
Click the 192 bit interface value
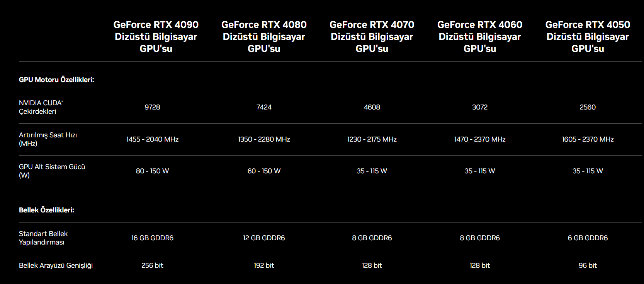coord(264,265)
